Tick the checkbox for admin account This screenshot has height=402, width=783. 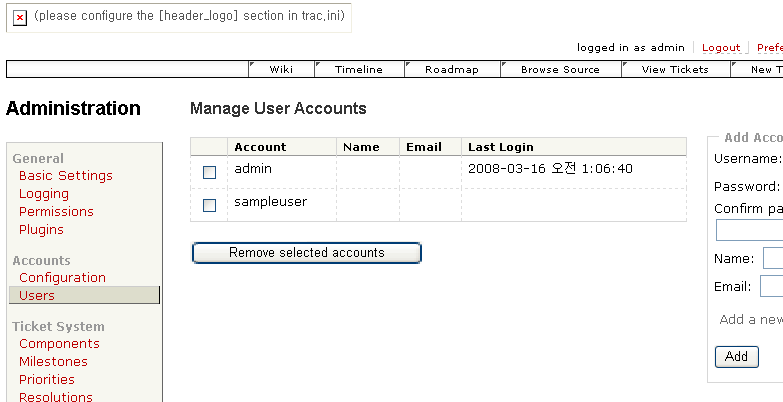(209, 172)
